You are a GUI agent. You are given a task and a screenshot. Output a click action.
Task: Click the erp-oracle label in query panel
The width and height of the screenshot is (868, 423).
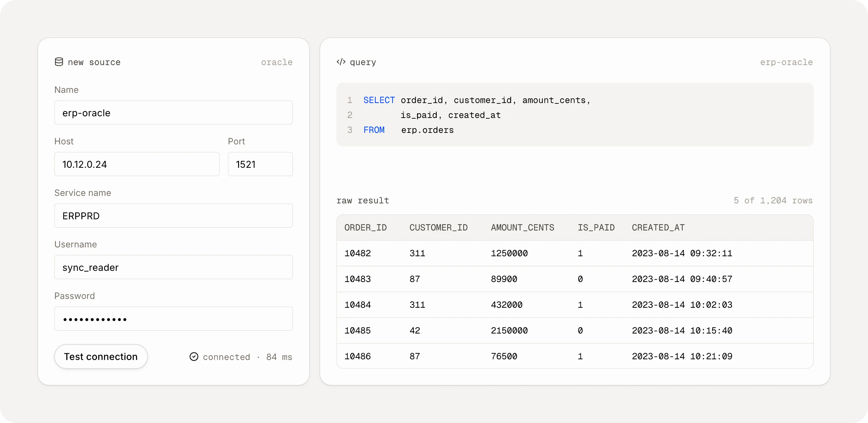(786, 62)
